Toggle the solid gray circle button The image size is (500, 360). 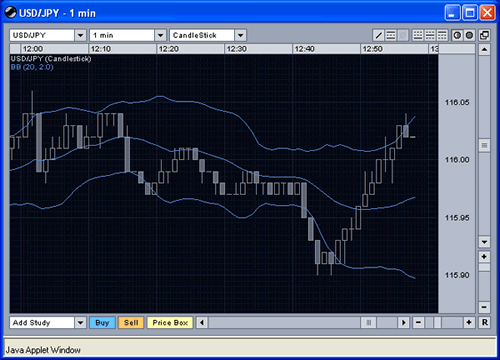tap(469, 35)
